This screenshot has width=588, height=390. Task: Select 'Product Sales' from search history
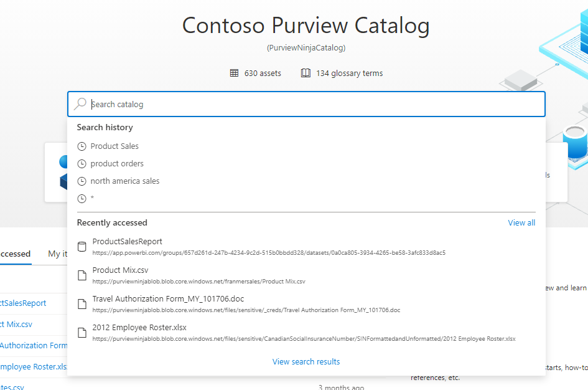pyautogui.click(x=114, y=146)
